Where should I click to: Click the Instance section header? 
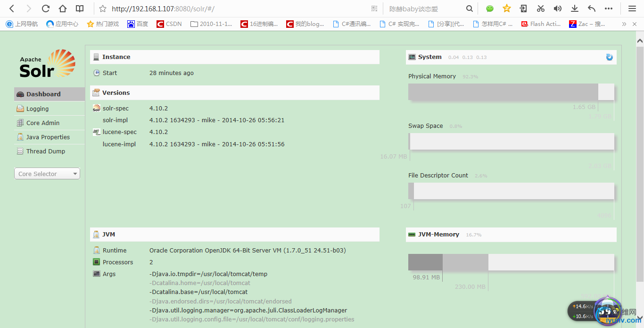235,57
